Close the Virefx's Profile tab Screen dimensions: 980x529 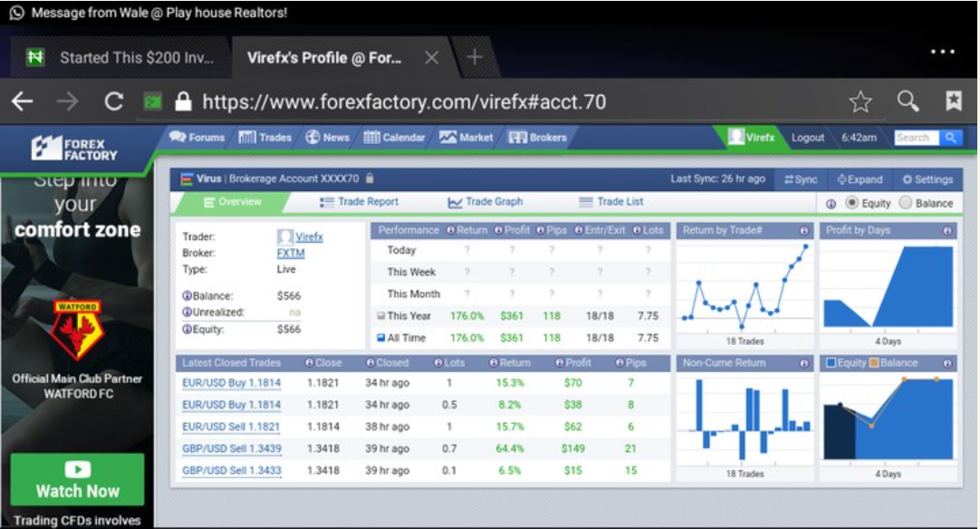[431, 58]
